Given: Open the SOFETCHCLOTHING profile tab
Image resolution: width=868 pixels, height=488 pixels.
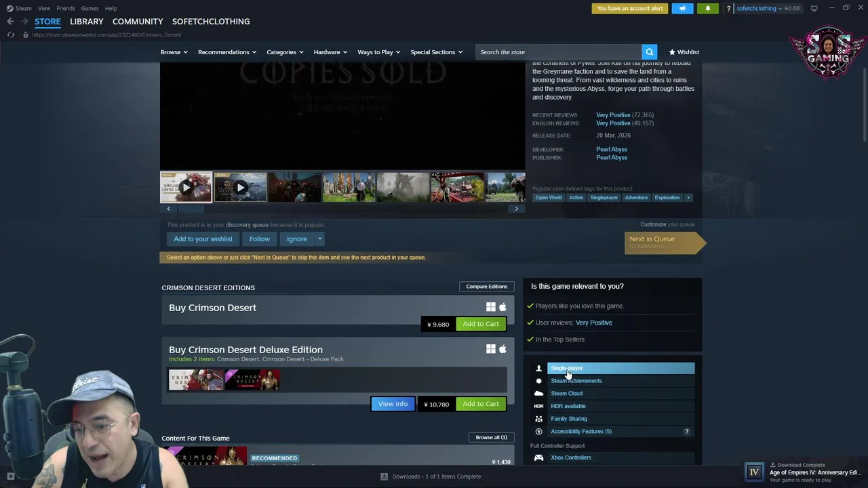Looking at the screenshot, I should tap(211, 22).
